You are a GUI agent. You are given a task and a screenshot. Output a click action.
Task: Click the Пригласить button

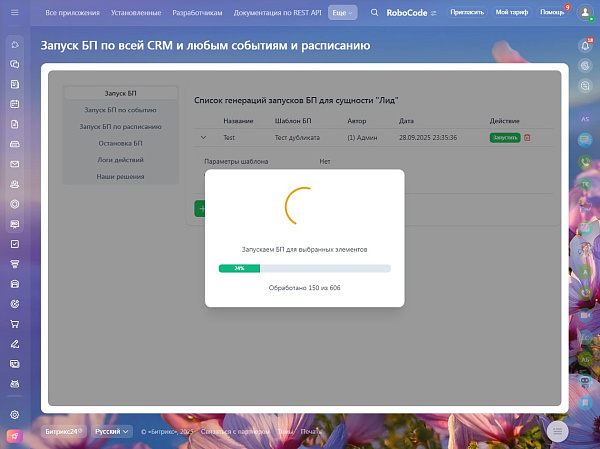pos(467,12)
